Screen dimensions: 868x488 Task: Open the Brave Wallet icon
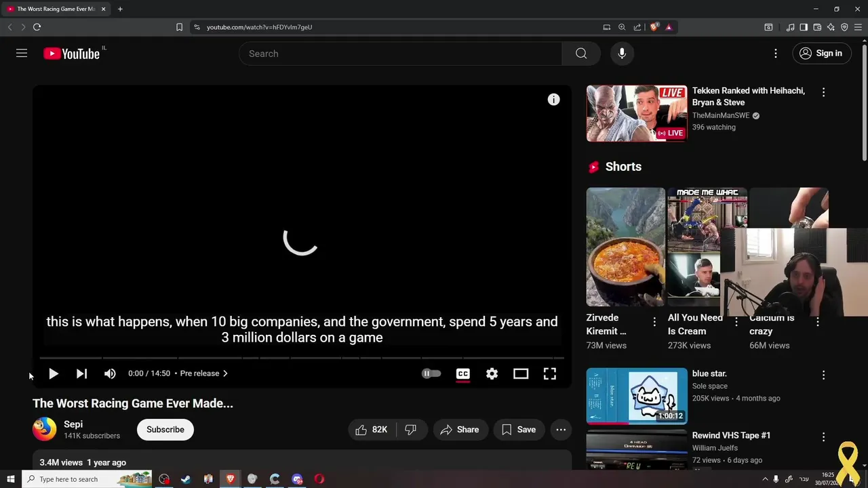(x=817, y=27)
